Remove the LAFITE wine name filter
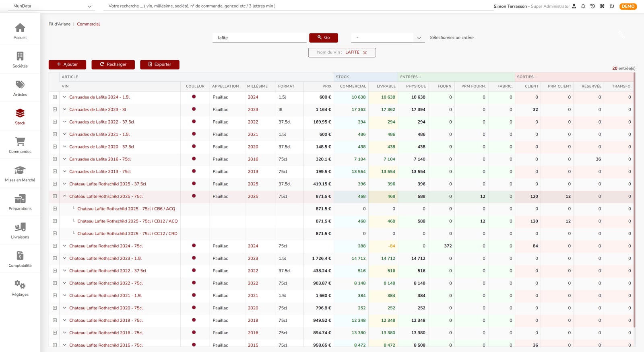The width and height of the screenshot is (644, 352). [365, 53]
